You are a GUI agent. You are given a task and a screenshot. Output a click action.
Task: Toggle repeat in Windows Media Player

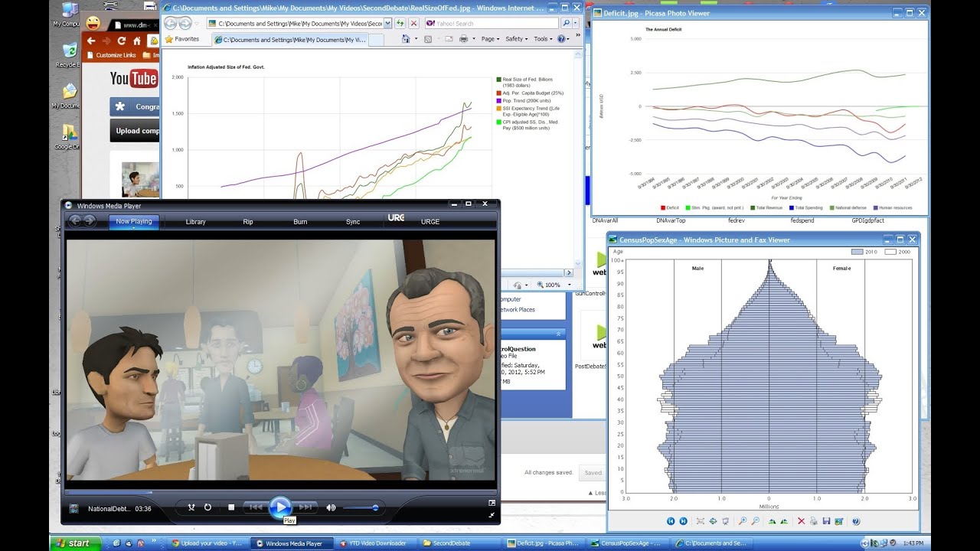(x=207, y=507)
